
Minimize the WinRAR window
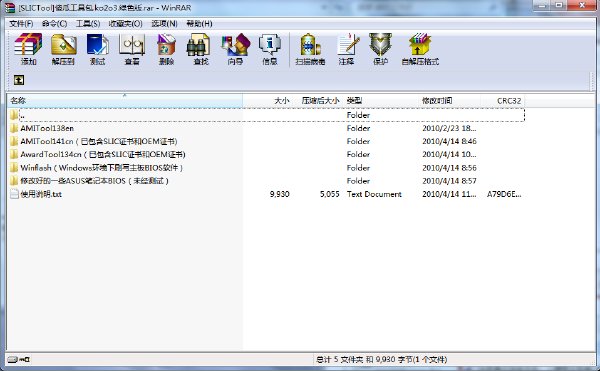(541, 5)
